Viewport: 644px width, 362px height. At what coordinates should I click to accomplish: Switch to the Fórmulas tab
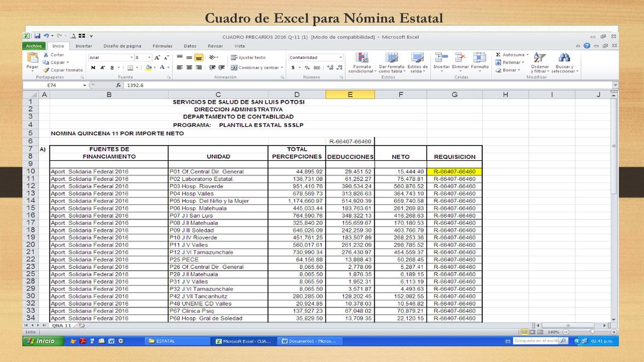pyautogui.click(x=163, y=46)
